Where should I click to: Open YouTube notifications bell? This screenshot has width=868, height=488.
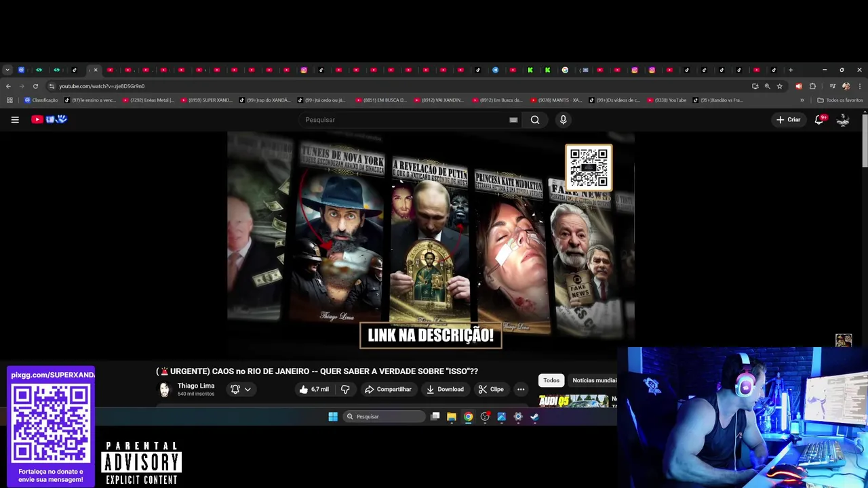[x=819, y=119]
